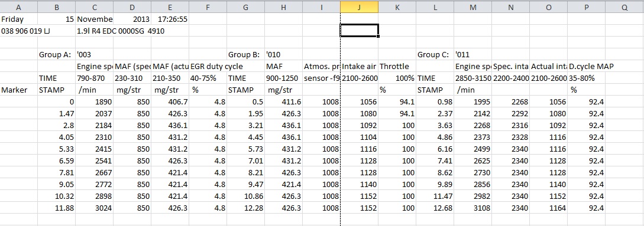
Task: Click the 'EGR duty cycle' header cell
Action: coord(208,67)
